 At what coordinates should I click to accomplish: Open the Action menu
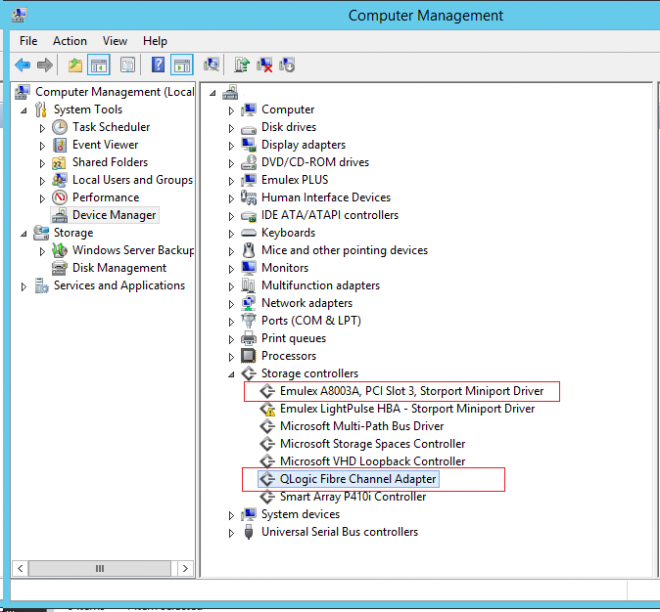click(70, 41)
